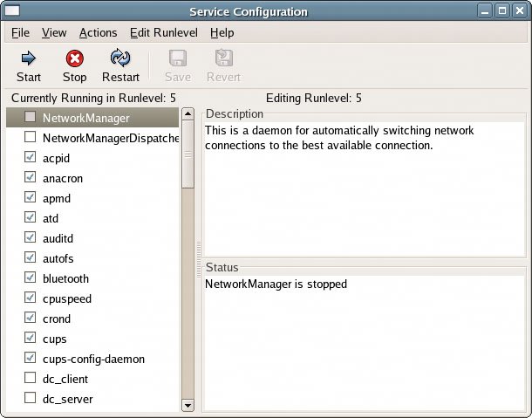The height and width of the screenshot is (418, 532).
Task: Enable the NetworkManager service checkbox
Action: 31,117
